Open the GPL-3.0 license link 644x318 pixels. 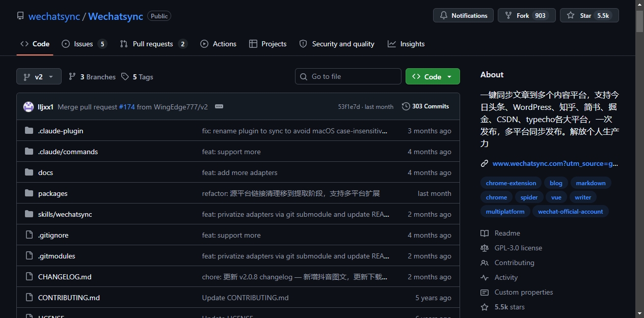[x=511, y=248]
